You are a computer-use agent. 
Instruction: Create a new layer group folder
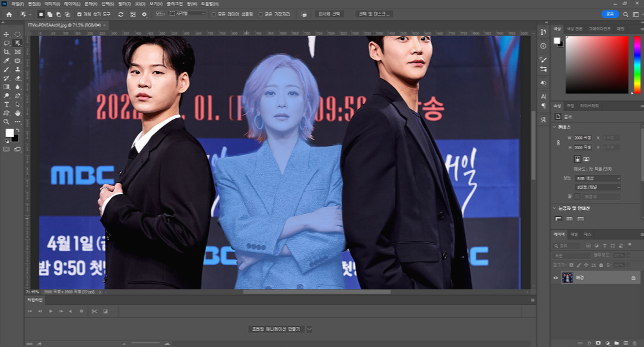616,343
